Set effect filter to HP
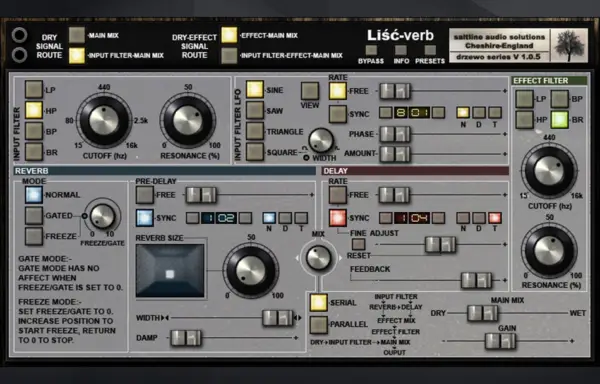600x384 pixels. [x=525, y=120]
